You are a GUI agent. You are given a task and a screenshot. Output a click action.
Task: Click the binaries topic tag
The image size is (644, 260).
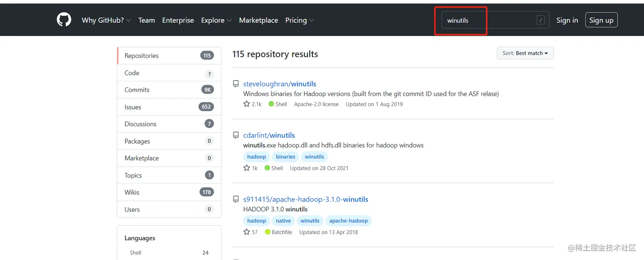(285, 157)
